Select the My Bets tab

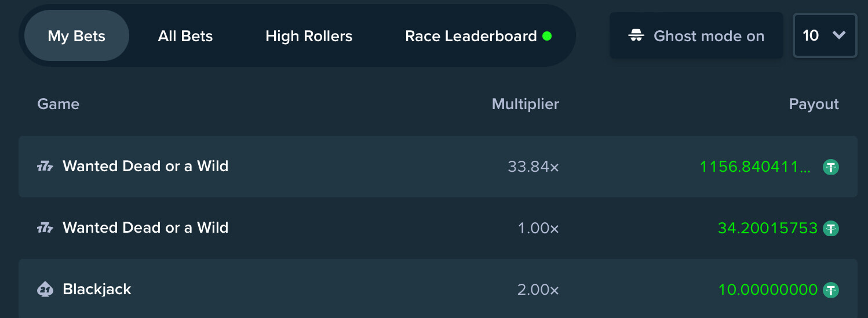click(76, 36)
